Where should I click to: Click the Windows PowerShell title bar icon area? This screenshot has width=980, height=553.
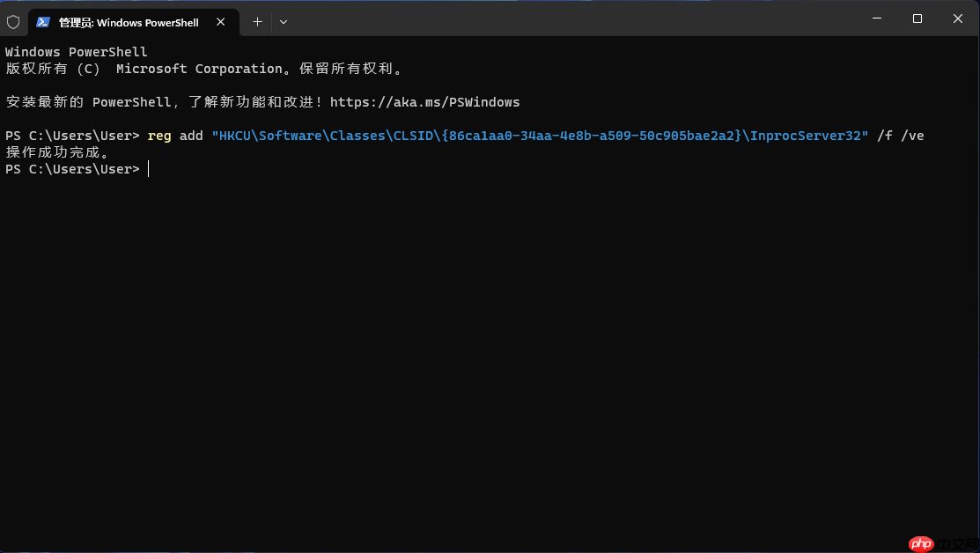click(42, 22)
